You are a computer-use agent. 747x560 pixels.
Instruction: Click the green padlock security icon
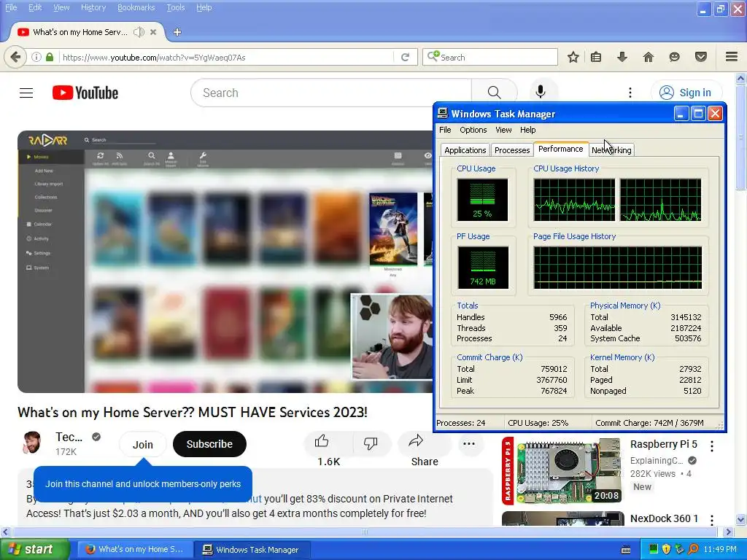coord(50,57)
